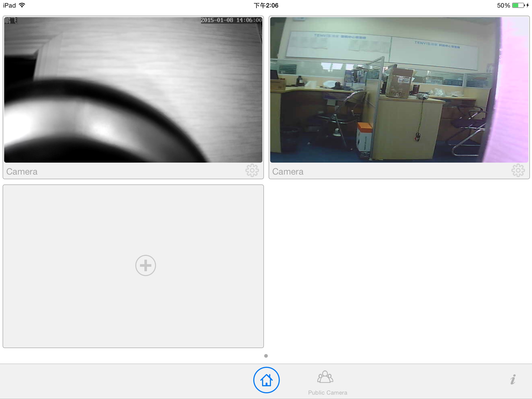Open settings gear for the office camera
The image size is (532, 399).
pos(518,171)
